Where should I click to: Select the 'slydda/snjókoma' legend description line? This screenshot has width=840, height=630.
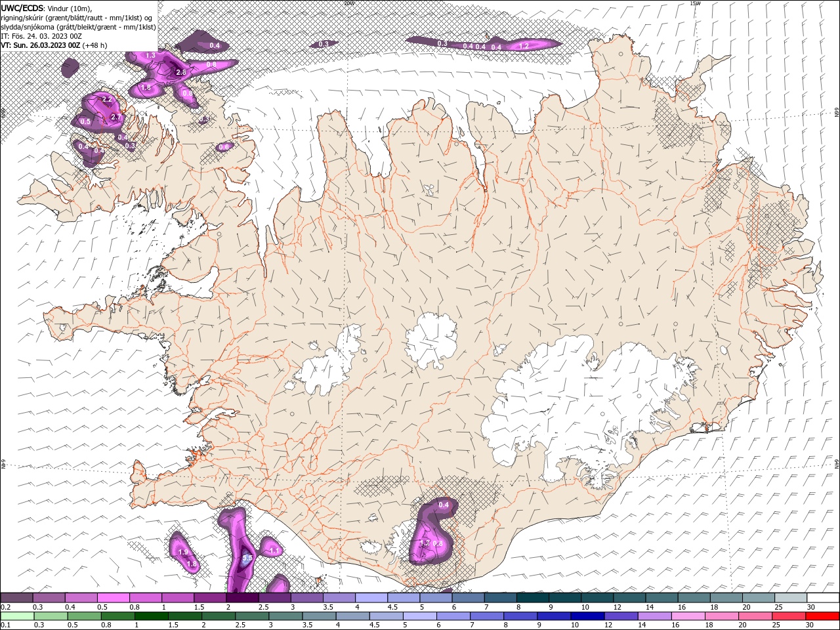tap(78, 27)
